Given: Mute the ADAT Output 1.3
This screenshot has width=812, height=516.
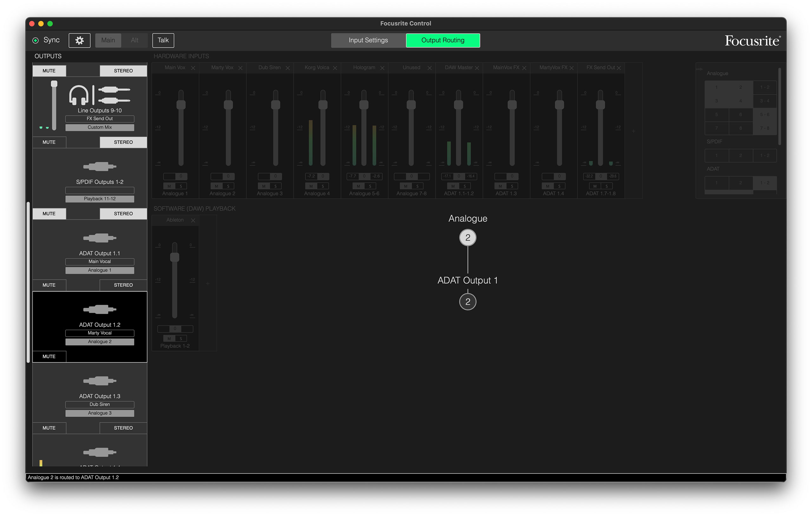Looking at the screenshot, I should click(x=49, y=428).
